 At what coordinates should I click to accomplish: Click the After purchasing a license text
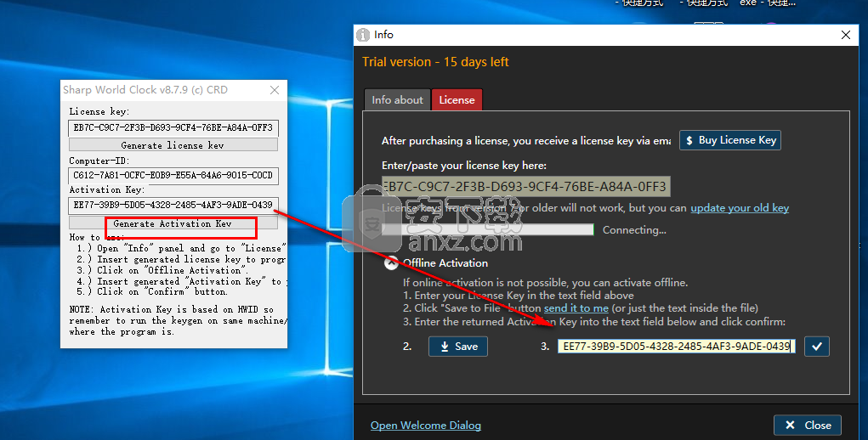(526, 141)
